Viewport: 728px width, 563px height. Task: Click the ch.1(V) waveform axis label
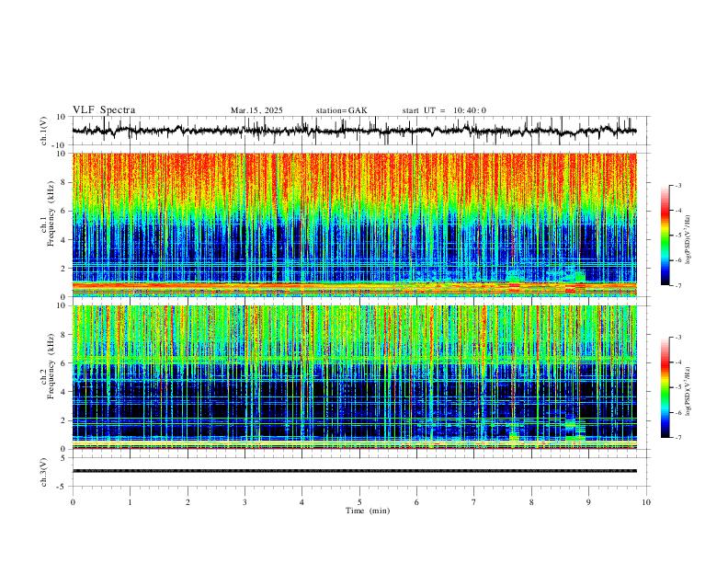tap(44, 131)
